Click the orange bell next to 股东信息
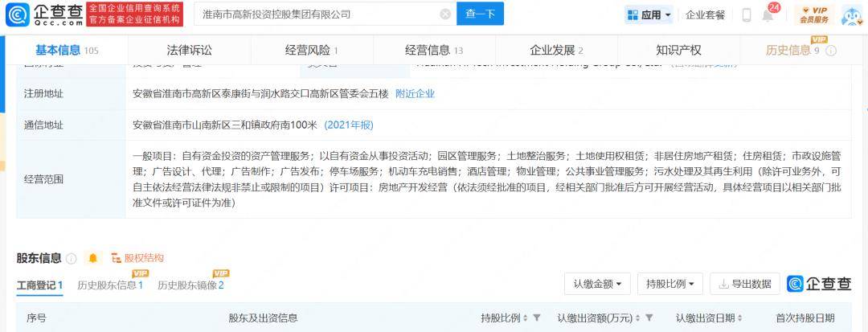The width and height of the screenshot is (868, 332). click(93, 258)
